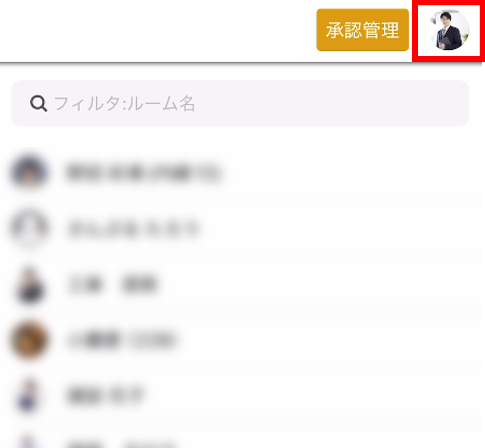Focus the フィルタ:ルーム名 filter field
This screenshot has height=448, width=485.
240,103
